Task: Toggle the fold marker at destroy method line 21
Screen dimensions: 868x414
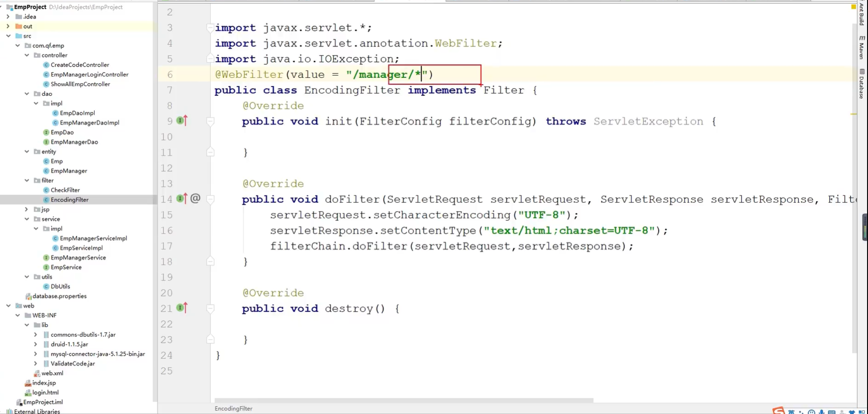Action: 210,308
